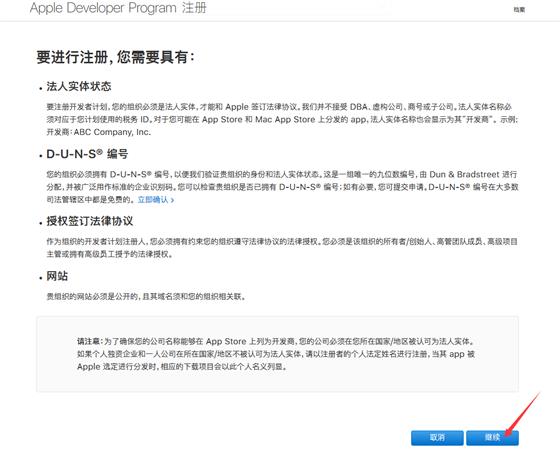The height and width of the screenshot is (450, 560).
Task: Click the bullet before 法人实体状态
Action: coord(41,88)
